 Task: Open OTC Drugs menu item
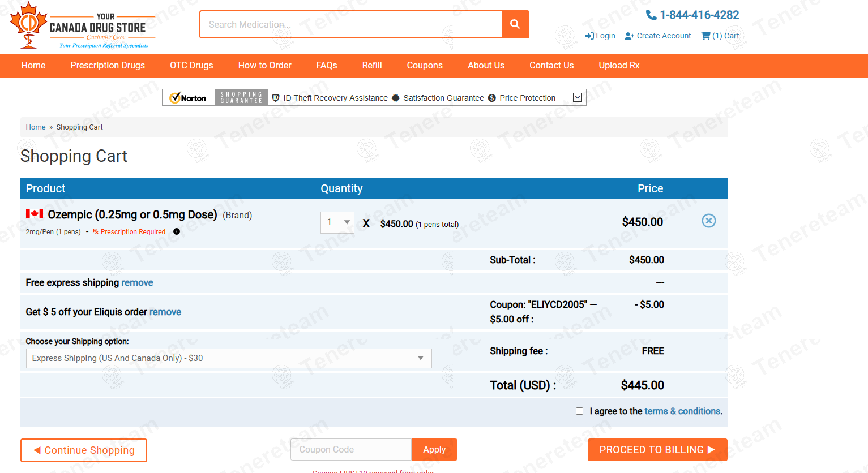(x=191, y=66)
